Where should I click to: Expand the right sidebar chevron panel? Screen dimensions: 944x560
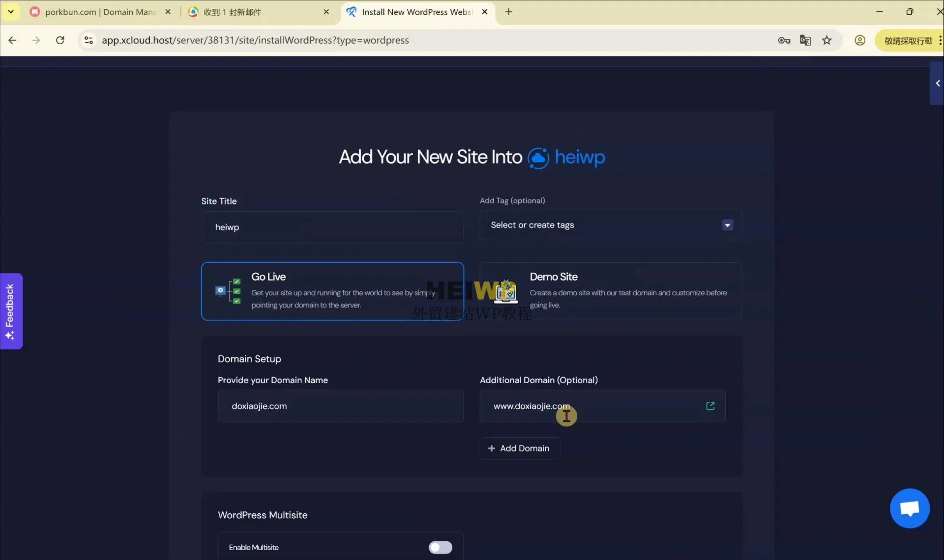click(937, 84)
